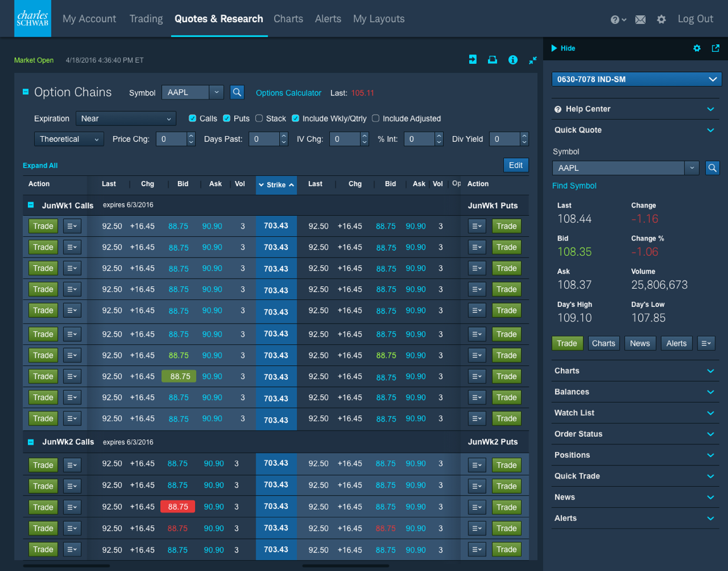Open settings gear in top navigation
Viewport: 728px width, 571px height.
pyautogui.click(x=661, y=20)
